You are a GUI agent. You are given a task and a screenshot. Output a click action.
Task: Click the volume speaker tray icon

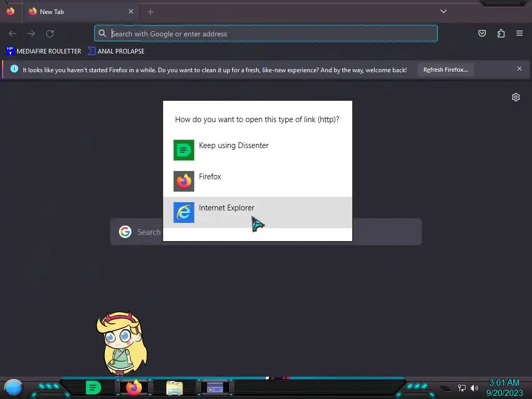click(x=474, y=388)
